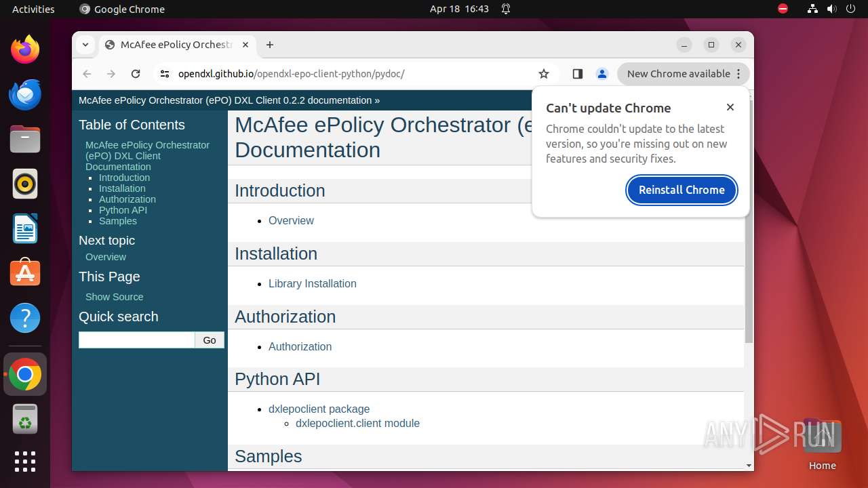Click the Reinstall Chrome button

pos(682,190)
